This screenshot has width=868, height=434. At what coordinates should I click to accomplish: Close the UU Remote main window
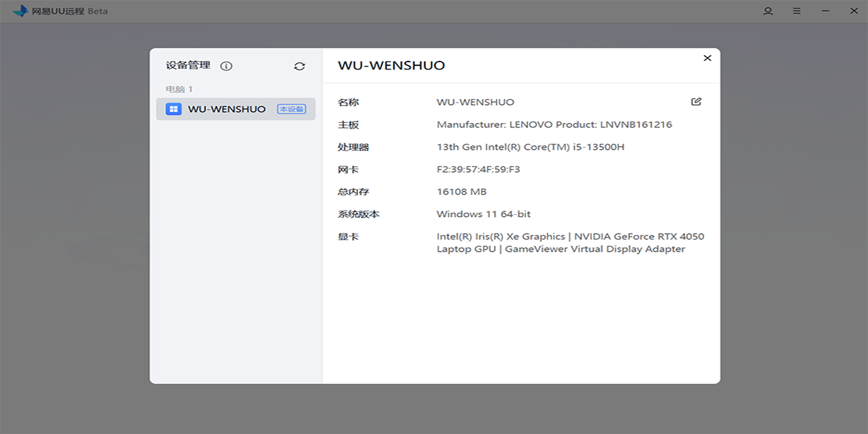853,11
